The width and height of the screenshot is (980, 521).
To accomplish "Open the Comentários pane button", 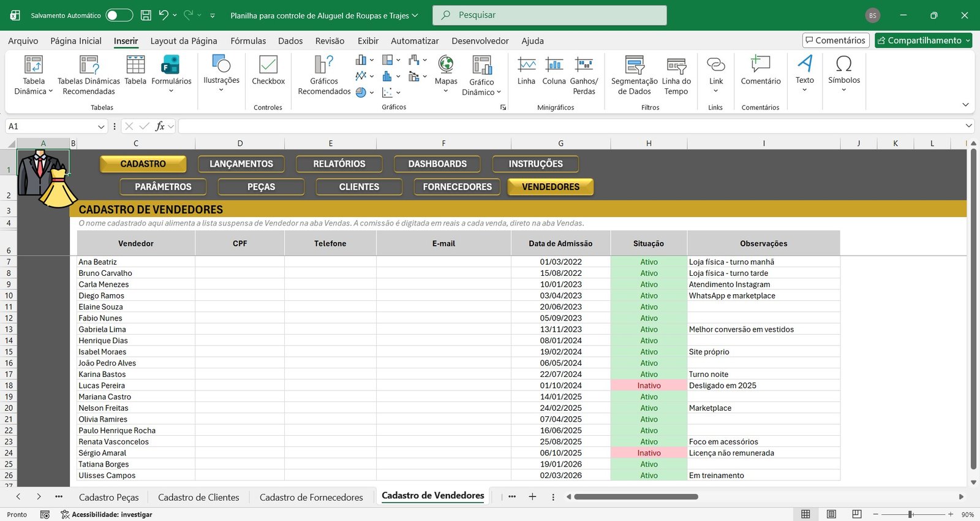I will tap(836, 40).
